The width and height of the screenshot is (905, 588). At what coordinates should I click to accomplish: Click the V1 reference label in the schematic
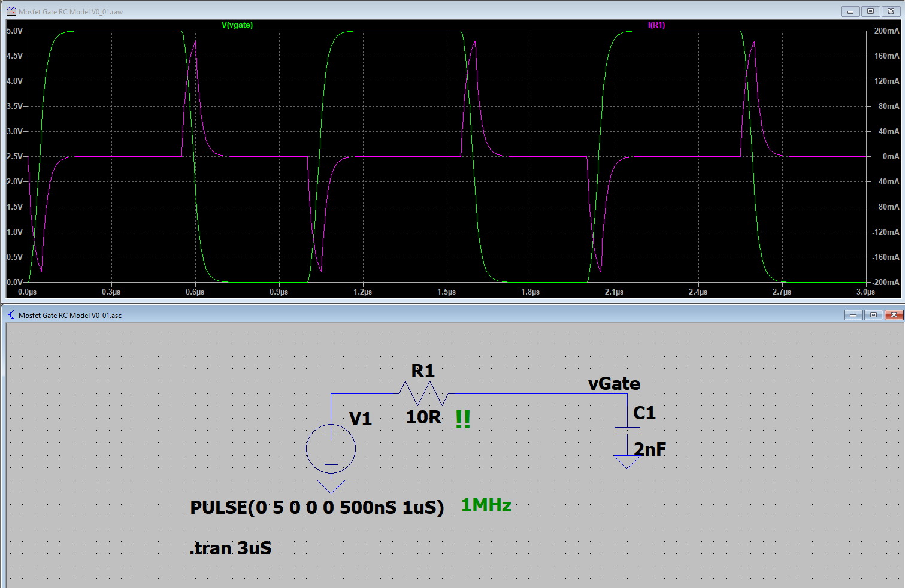tap(361, 419)
